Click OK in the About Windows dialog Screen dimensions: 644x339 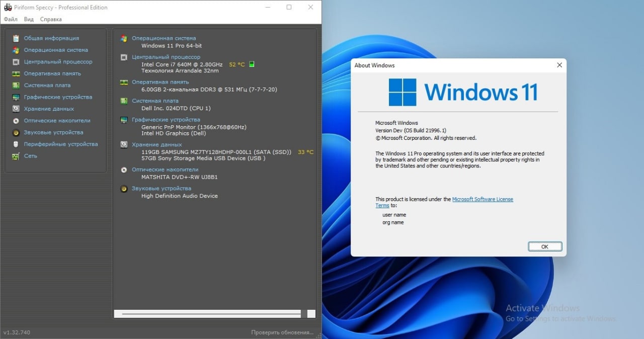coord(545,247)
